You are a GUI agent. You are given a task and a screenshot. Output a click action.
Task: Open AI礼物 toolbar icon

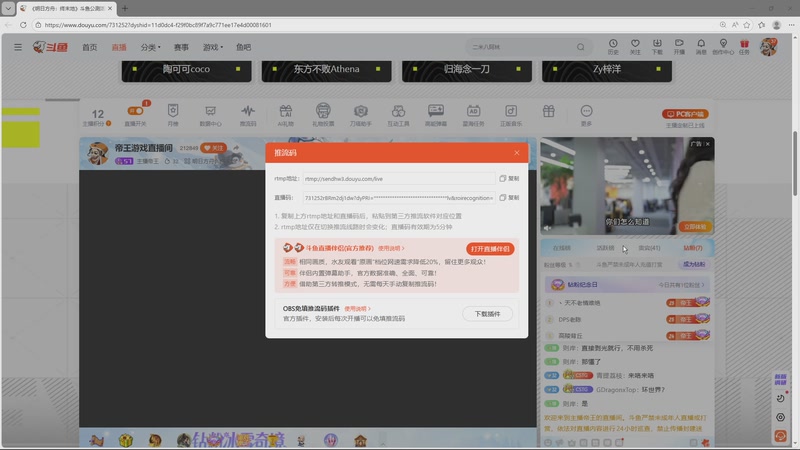click(286, 115)
